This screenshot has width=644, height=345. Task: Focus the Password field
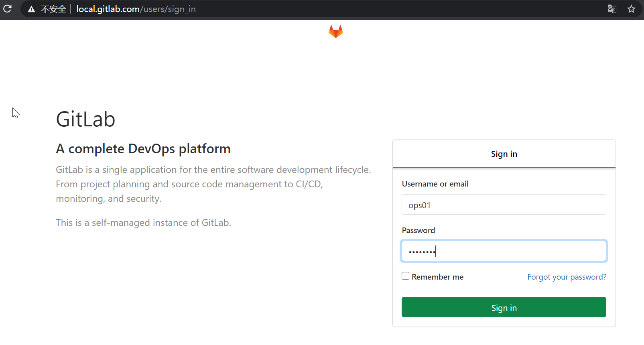[504, 251]
